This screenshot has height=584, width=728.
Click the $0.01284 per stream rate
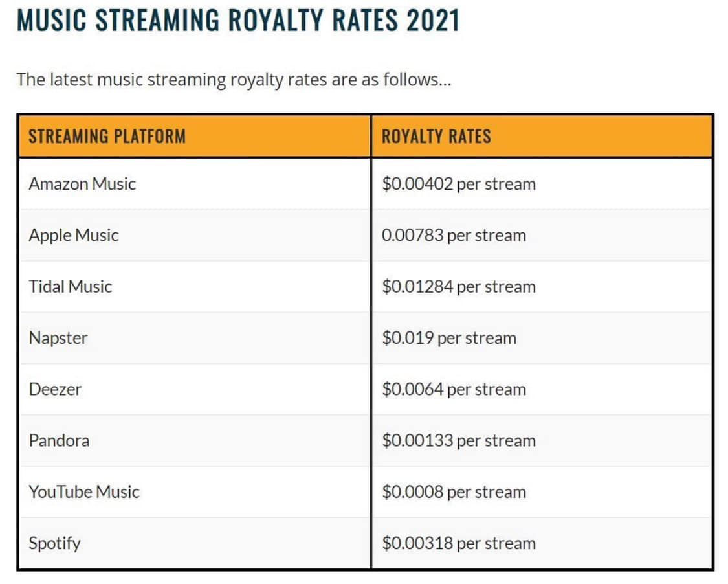click(x=459, y=286)
